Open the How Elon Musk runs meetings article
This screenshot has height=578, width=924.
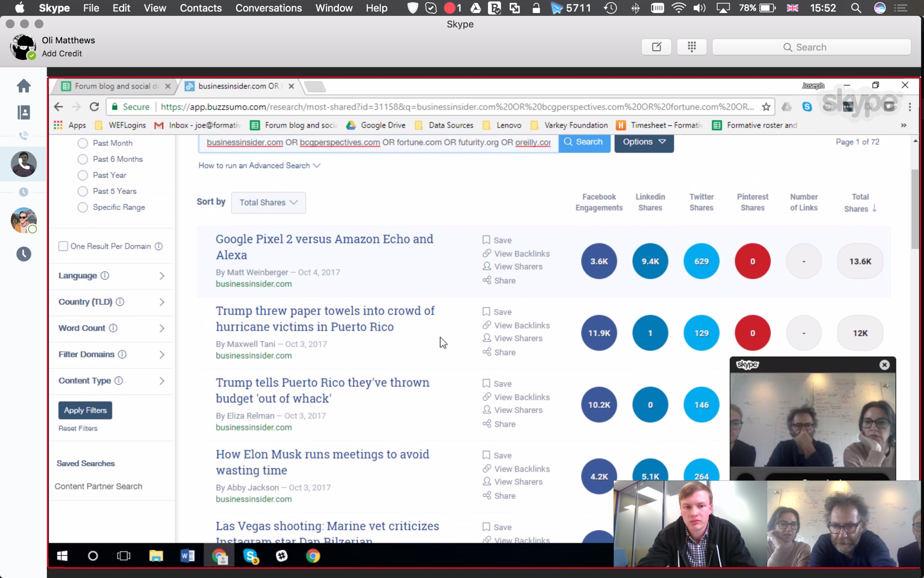pyautogui.click(x=322, y=462)
